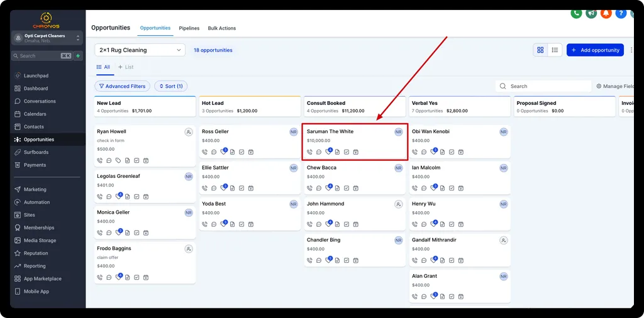Click the Manage Fields gear icon
Viewport: 644px width, 318px height.
coord(599,86)
